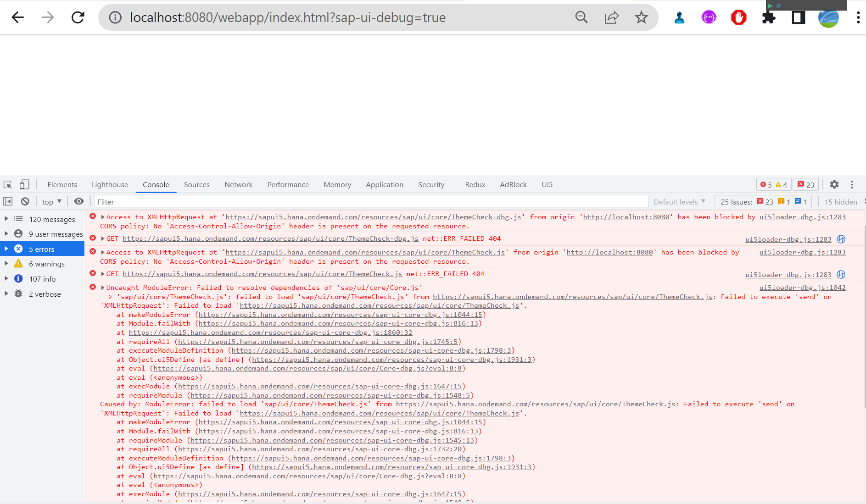
Task: Follow the http://localhost:8080 link in first error
Action: coord(626,217)
